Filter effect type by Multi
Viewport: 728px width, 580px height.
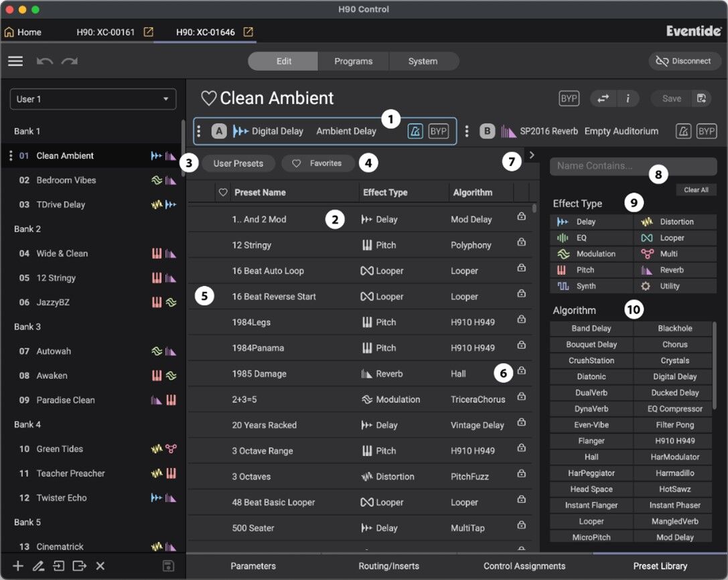(674, 254)
